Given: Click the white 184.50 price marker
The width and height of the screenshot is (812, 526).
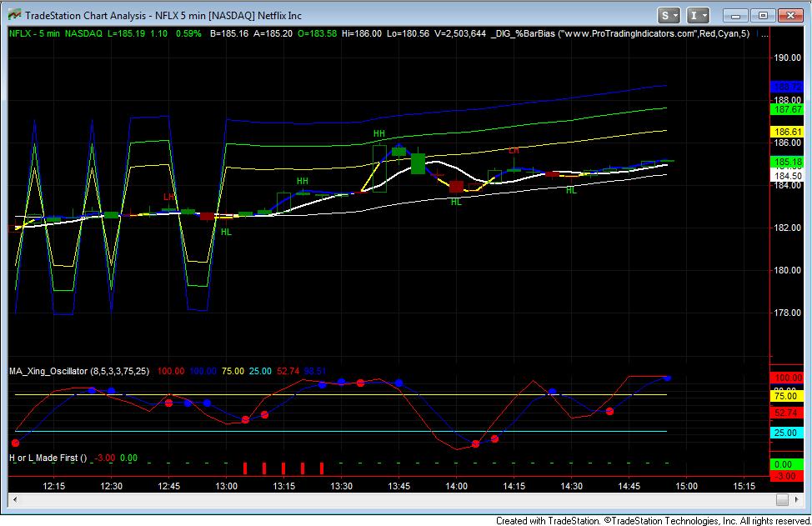Looking at the screenshot, I should [x=787, y=176].
